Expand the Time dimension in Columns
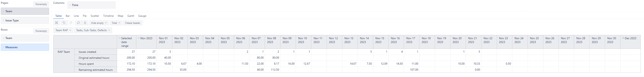Viewport: 644px width, 77px height. pyautogui.click(x=91, y=5)
